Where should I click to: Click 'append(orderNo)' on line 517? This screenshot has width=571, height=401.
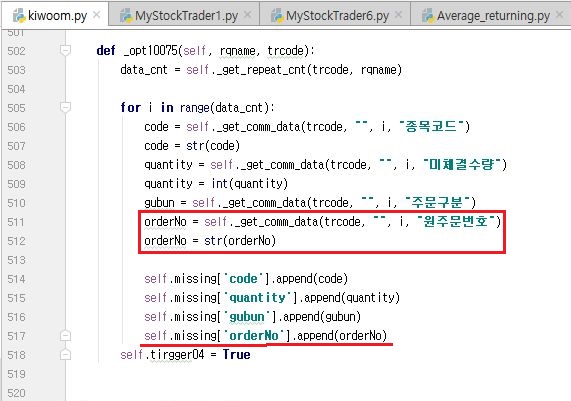(x=342, y=335)
